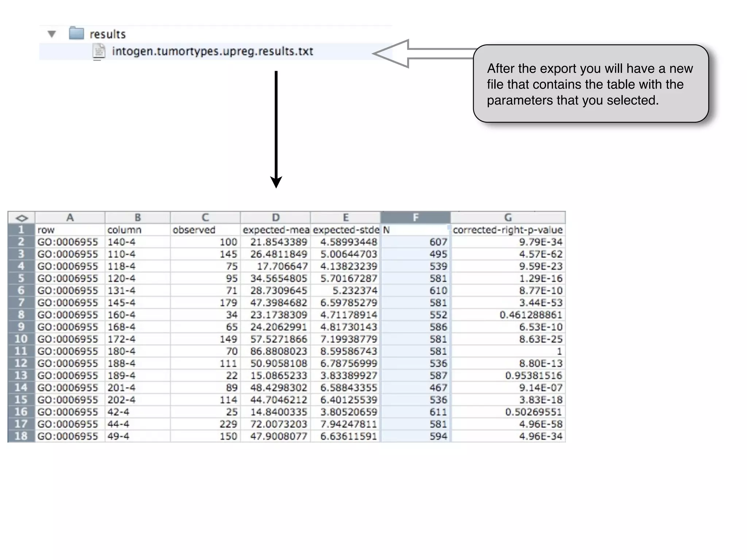
Task: Select column D header
Action: 275,218
